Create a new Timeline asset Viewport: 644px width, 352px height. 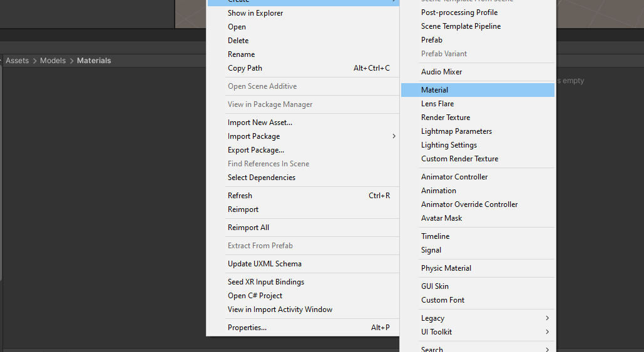(x=435, y=236)
